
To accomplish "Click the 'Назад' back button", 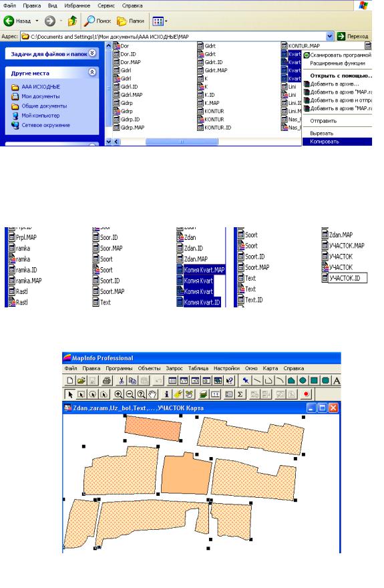I will (x=17, y=21).
